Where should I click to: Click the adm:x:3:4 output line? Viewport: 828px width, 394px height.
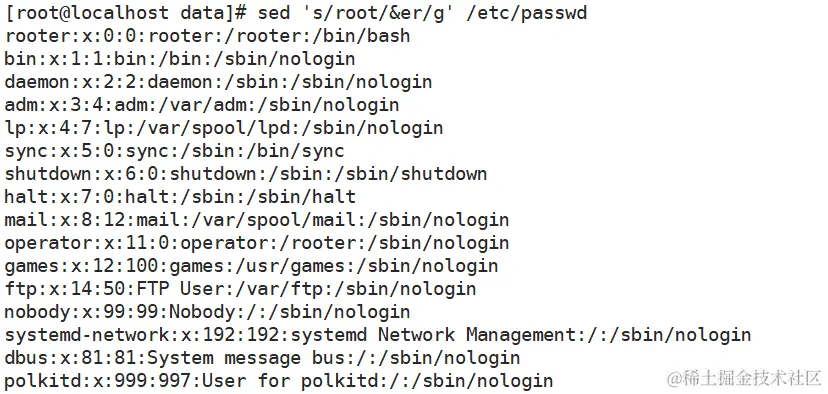202,105
